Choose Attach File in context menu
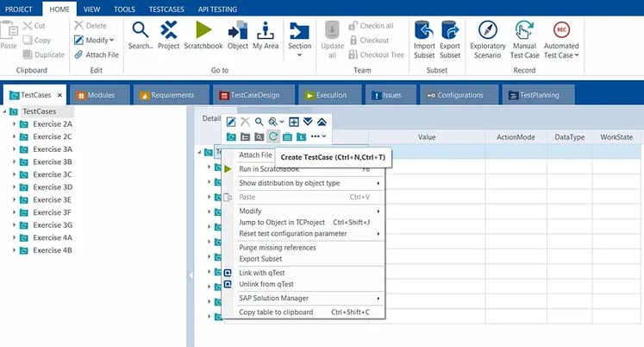Screen dimensions: 644x347 [x=255, y=155]
